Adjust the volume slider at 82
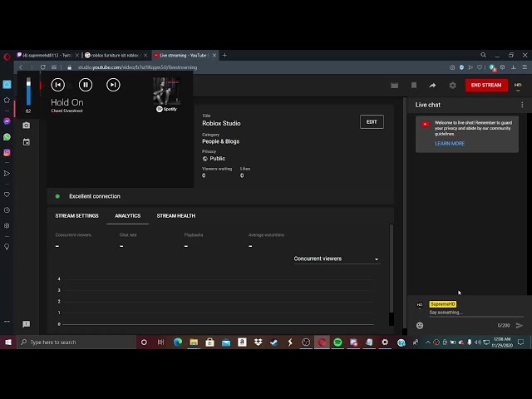This screenshot has height=399, width=532. 28,91
